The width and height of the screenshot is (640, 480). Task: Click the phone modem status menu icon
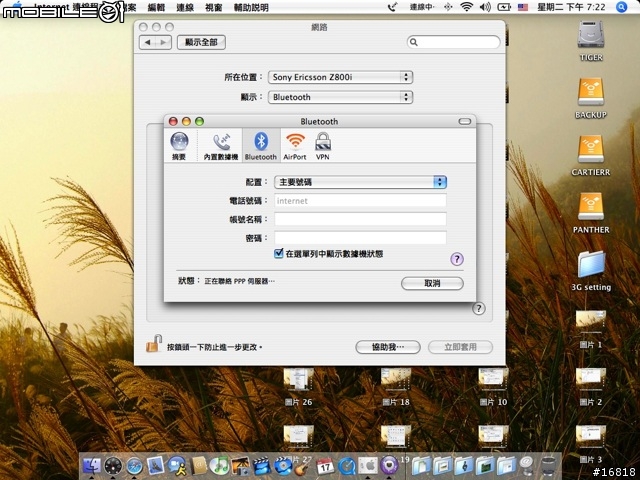pos(392,7)
